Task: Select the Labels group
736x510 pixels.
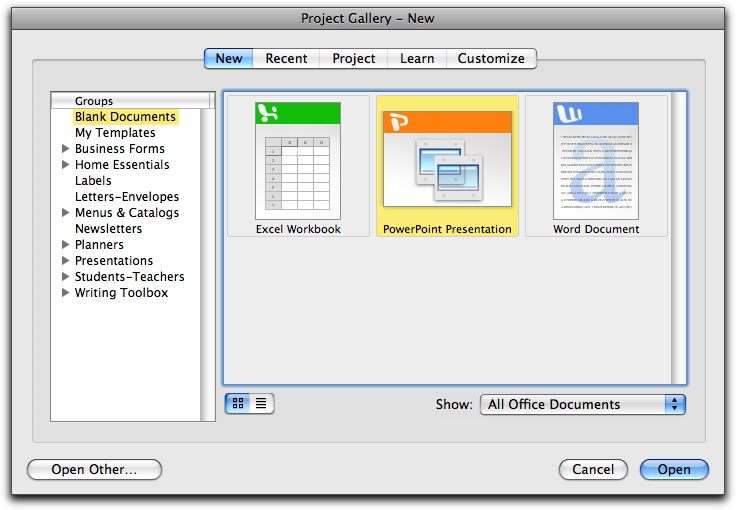Action: coord(93,181)
